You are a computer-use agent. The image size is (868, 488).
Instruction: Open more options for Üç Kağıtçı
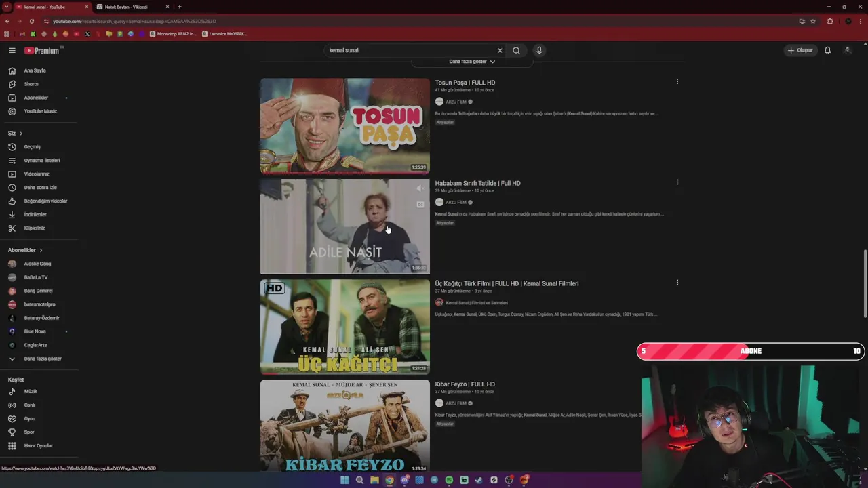(677, 283)
